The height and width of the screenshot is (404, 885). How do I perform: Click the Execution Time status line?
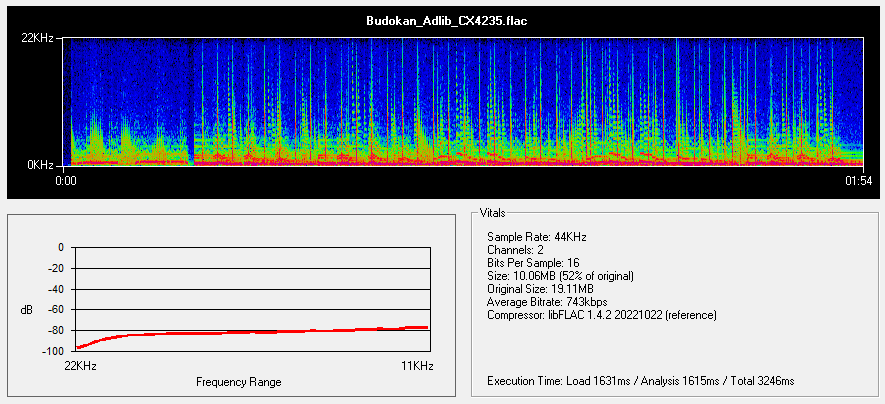pos(640,381)
